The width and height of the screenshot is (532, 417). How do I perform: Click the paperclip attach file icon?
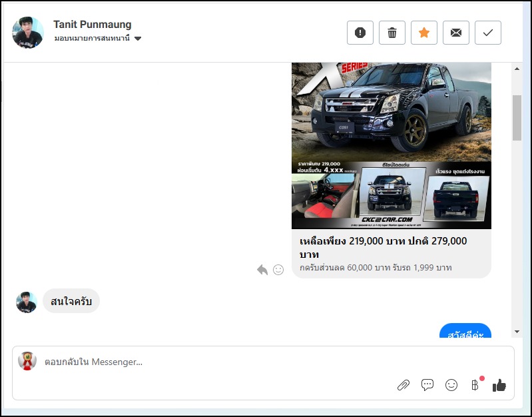point(403,385)
